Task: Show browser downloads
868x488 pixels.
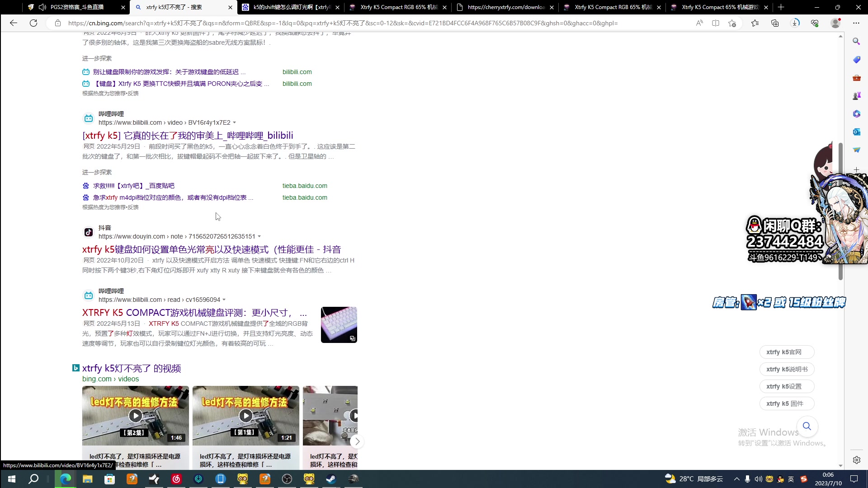Action: point(795,23)
